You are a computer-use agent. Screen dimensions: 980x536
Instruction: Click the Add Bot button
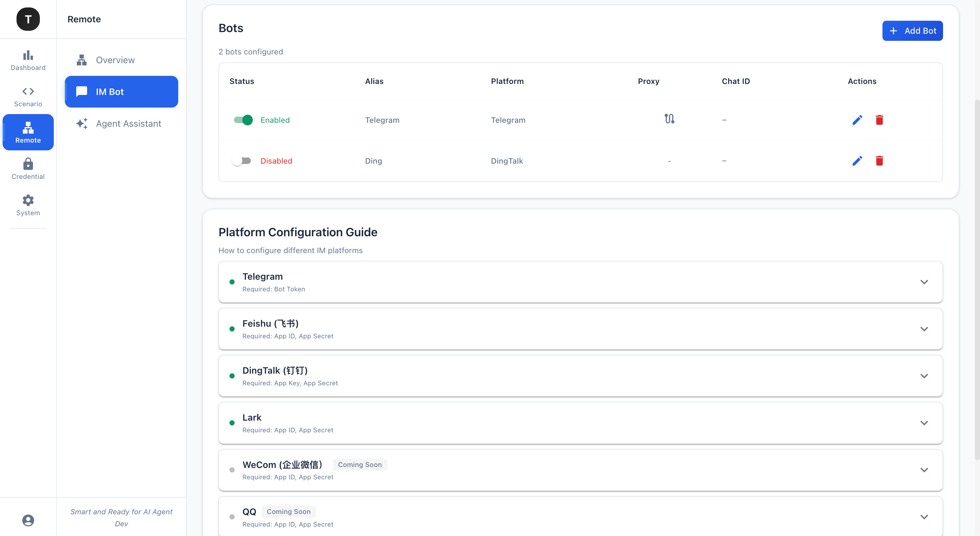(x=912, y=31)
